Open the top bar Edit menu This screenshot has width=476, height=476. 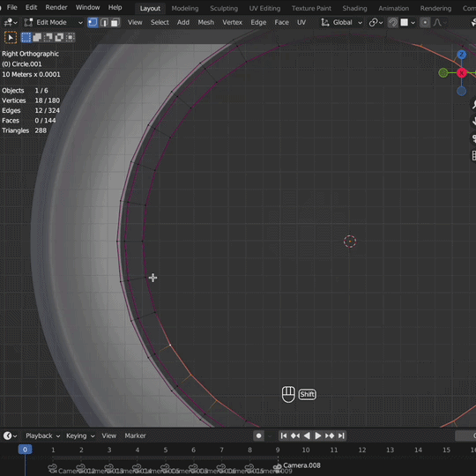[31, 7]
